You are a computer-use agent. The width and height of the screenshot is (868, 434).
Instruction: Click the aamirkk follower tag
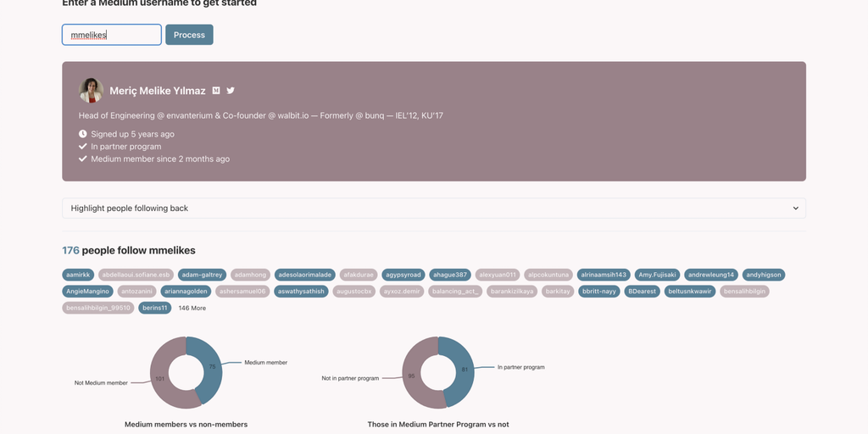click(78, 275)
